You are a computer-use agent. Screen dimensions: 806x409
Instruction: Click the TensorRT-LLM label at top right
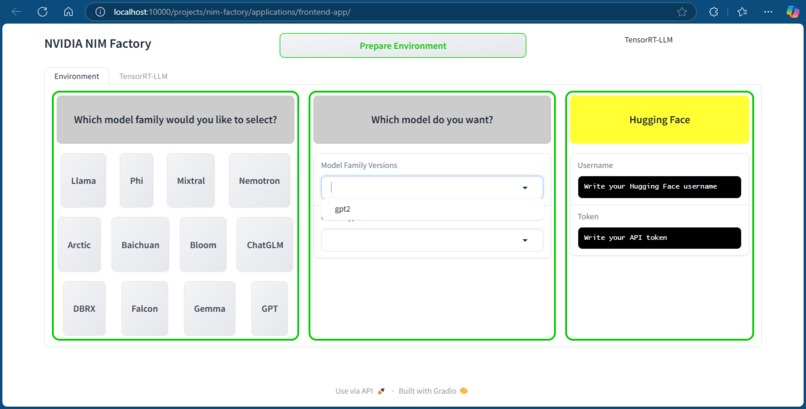[649, 40]
